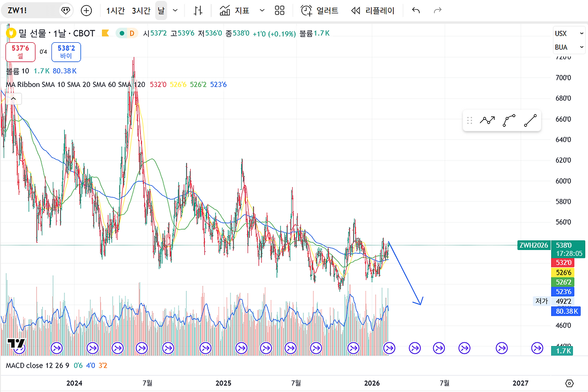This screenshot has height=392, width=588.
Task: Click the 저가 492'2 low price label
Action: point(554,301)
